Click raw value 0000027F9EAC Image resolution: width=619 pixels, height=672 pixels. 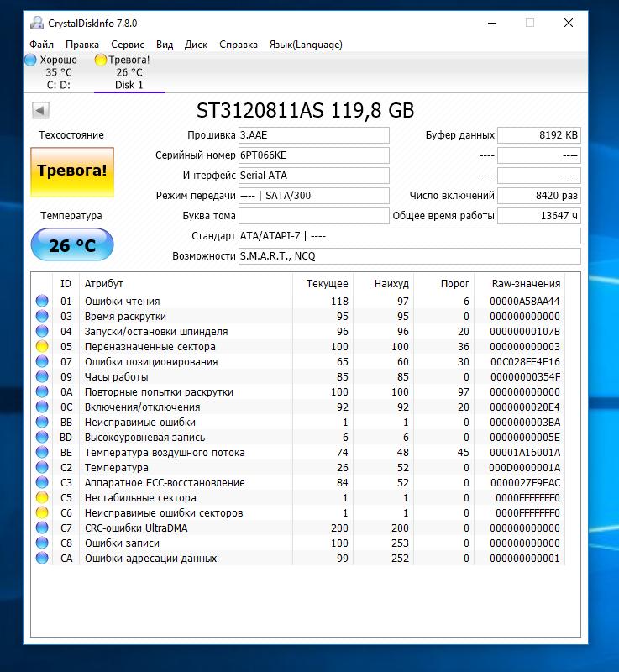click(525, 482)
